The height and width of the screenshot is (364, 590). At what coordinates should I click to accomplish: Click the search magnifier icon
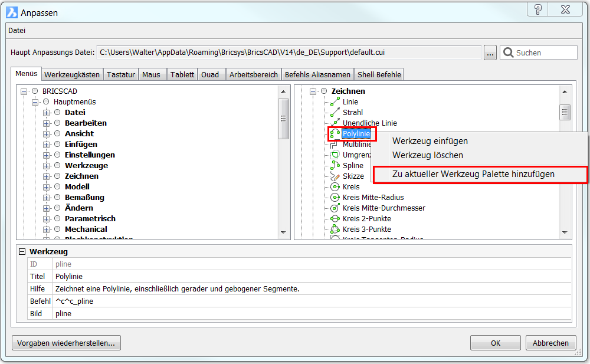(509, 53)
